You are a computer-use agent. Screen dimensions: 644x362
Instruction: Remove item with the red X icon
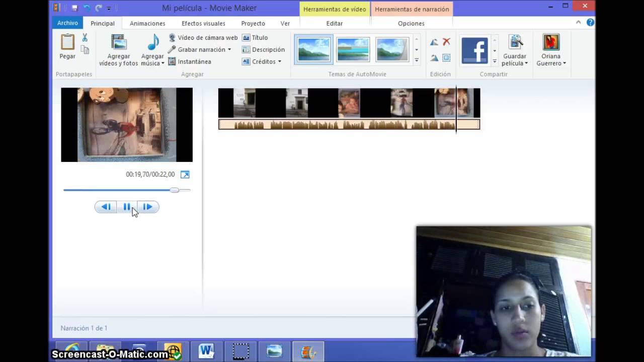coord(446,42)
